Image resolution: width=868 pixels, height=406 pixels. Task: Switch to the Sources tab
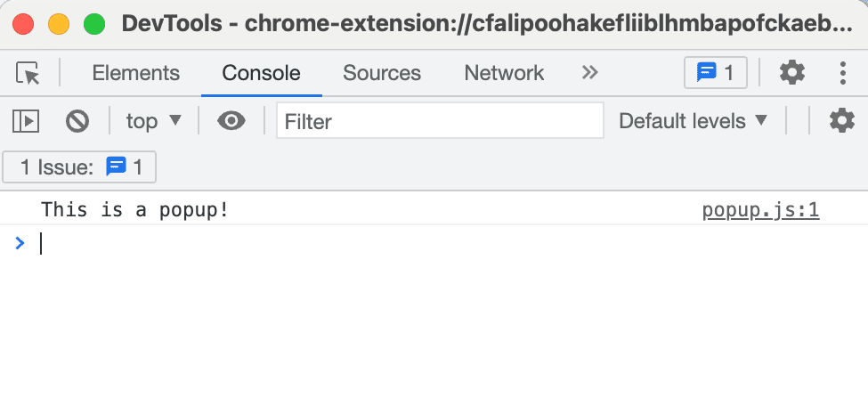click(x=382, y=73)
